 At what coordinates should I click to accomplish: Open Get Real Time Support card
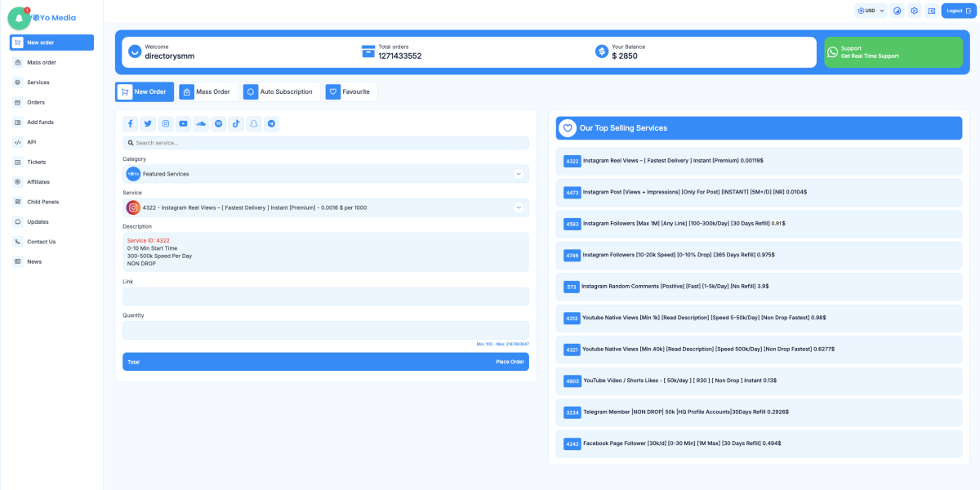pyautogui.click(x=892, y=52)
